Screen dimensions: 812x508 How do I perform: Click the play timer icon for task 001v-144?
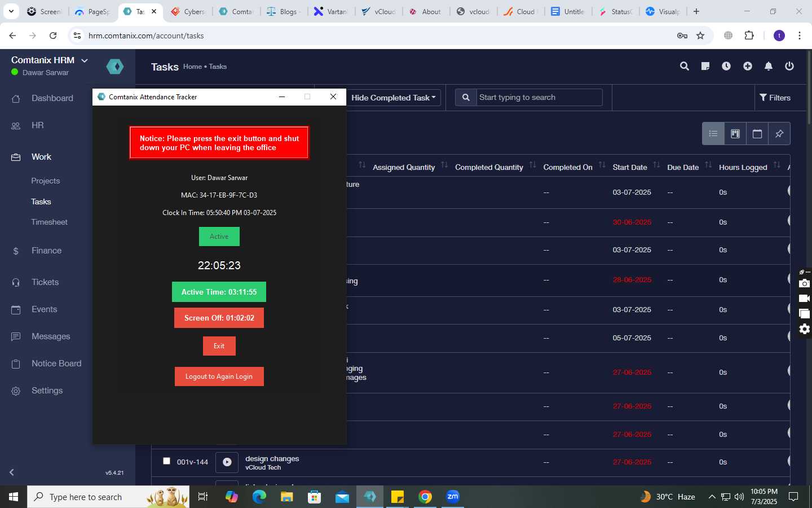[x=227, y=462]
